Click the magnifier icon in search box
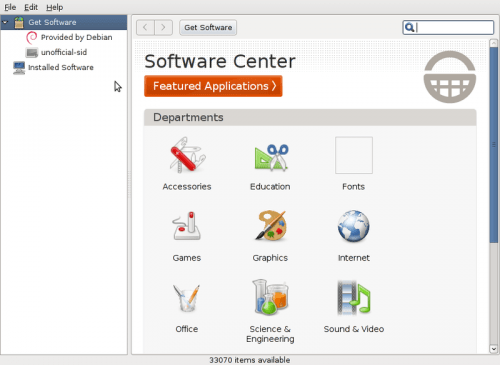This screenshot has height=365, width=500. 410,27
